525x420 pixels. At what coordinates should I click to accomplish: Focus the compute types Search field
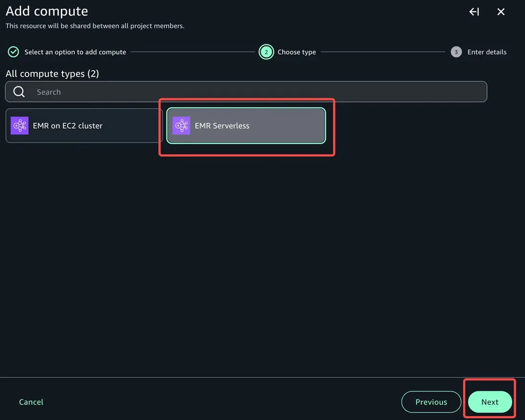(x=246, y=92)
